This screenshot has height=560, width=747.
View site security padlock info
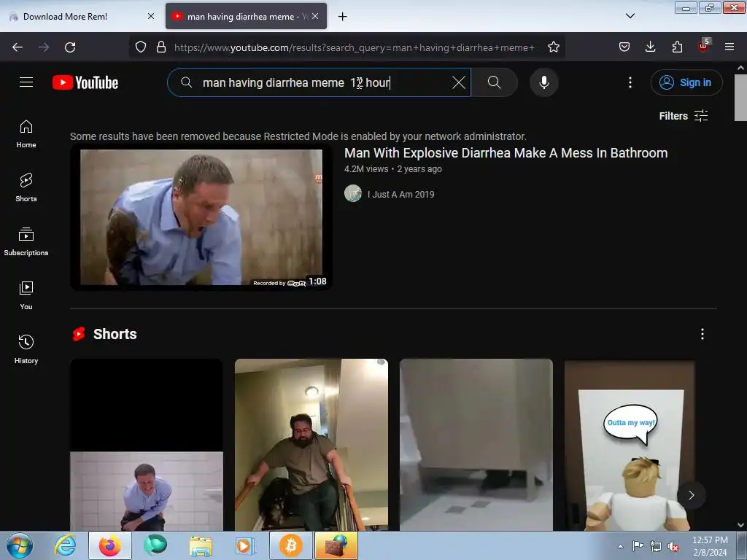click(x=161, y=47)
